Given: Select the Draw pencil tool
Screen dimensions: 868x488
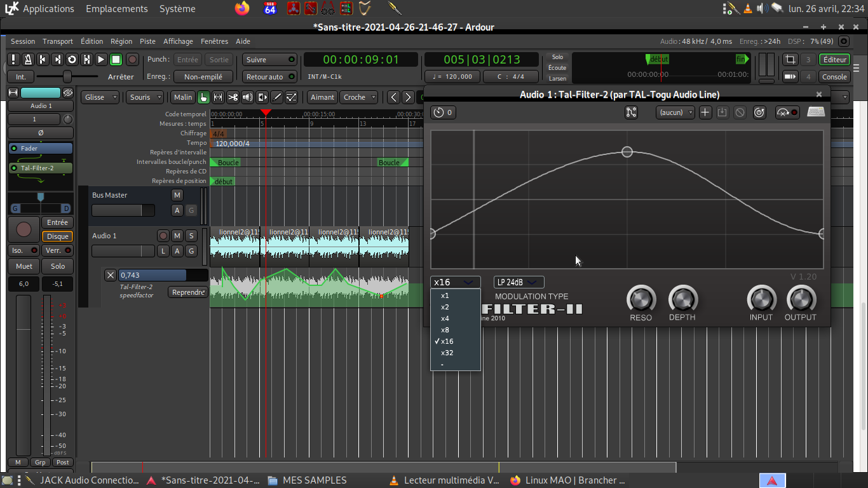Looking at the screenshot, I should (277, 97).
